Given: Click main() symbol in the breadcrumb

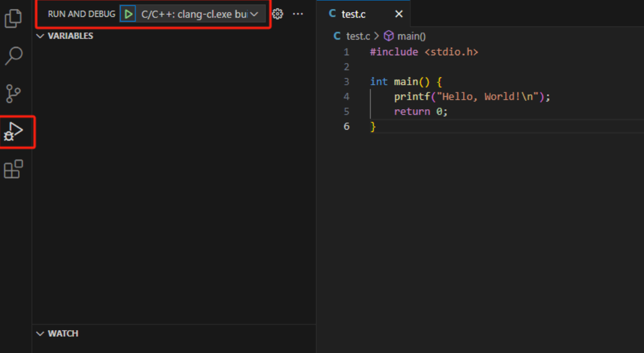Looking at the screenshot, I should click(411, 36).
